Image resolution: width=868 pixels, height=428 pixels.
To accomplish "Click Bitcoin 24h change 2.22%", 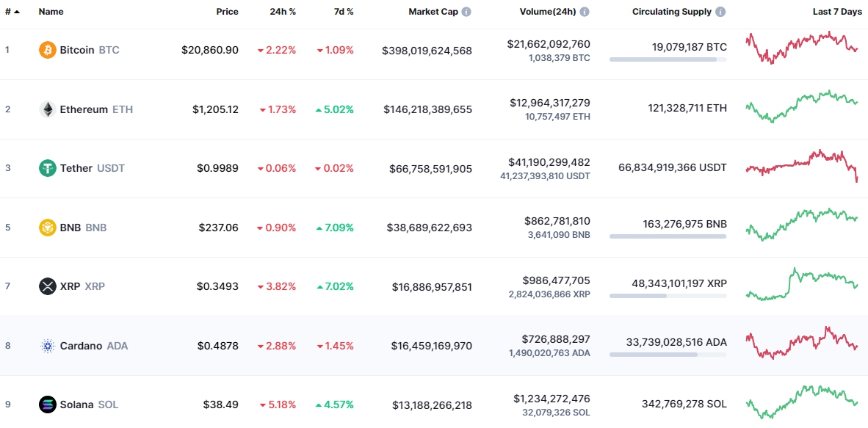I will click(x=277, y=50).
